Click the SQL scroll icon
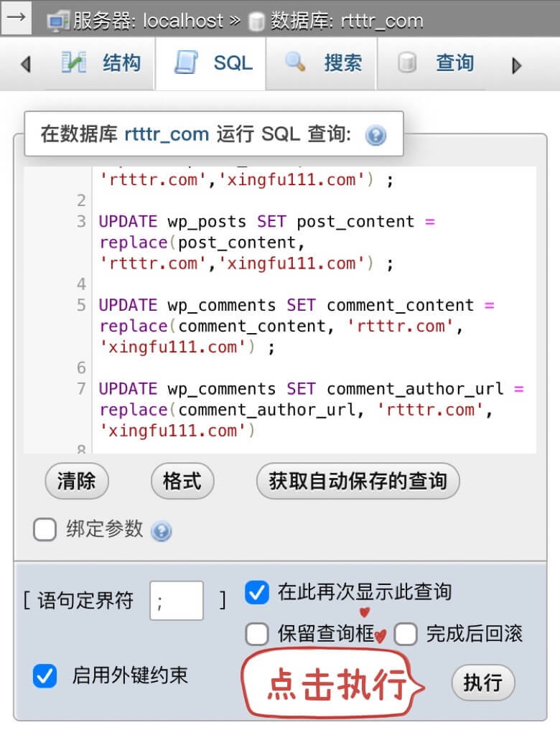The image size is (560, 735). (186, 63)
